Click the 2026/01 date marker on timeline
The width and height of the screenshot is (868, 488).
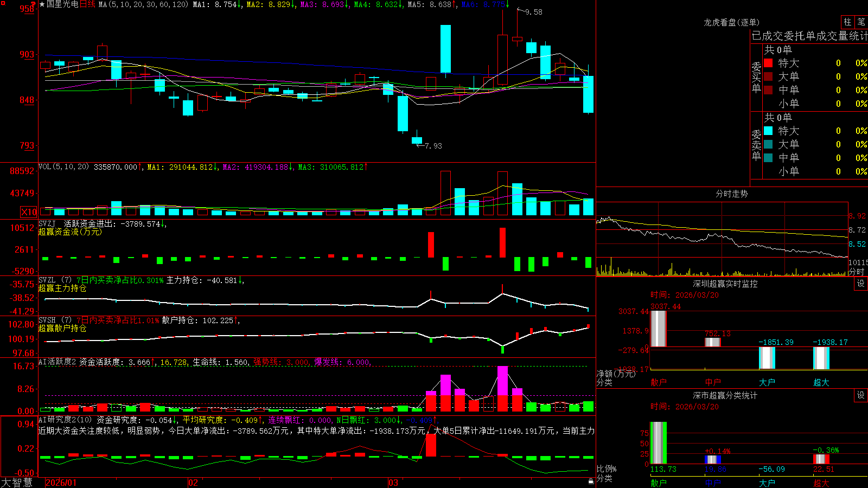pos(61,483)
